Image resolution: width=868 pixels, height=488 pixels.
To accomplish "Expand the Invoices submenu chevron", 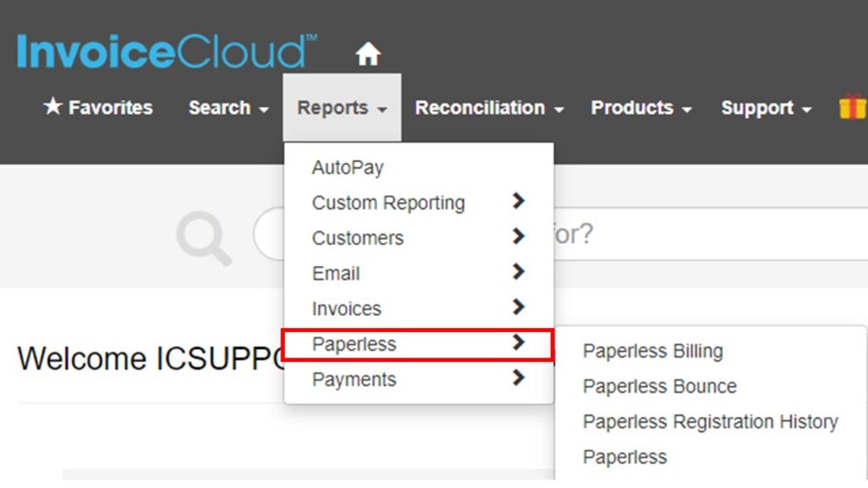I will pos(518,307).
